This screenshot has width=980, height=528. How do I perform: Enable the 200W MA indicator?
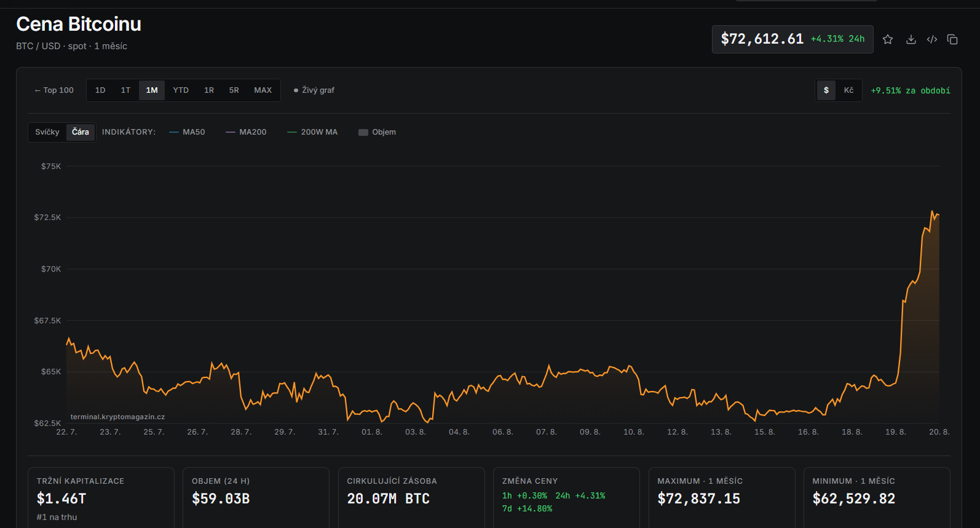pyautogui.click(x=312, y=132)
